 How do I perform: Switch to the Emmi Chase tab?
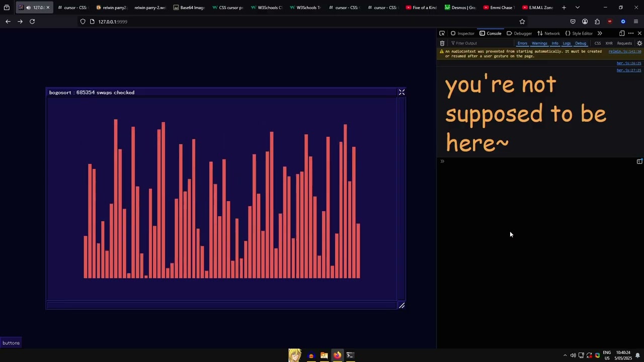(499, 8)
